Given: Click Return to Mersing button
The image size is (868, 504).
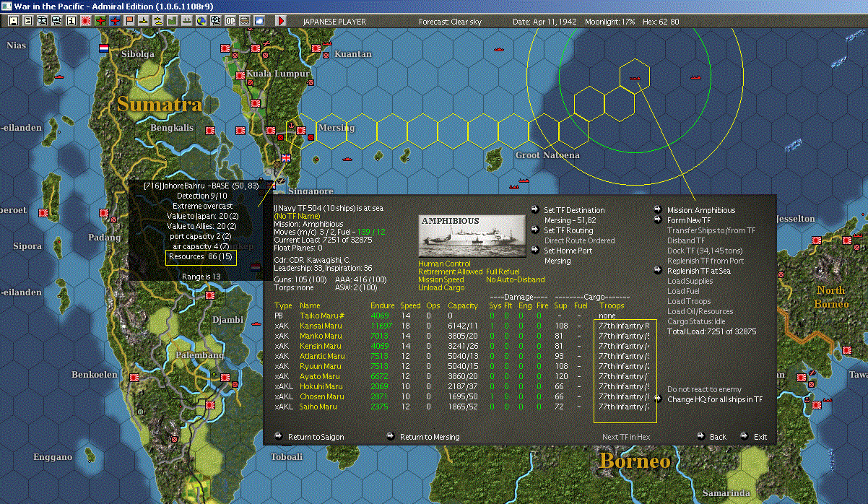Looking at the screenshot, I should (430, 437).
